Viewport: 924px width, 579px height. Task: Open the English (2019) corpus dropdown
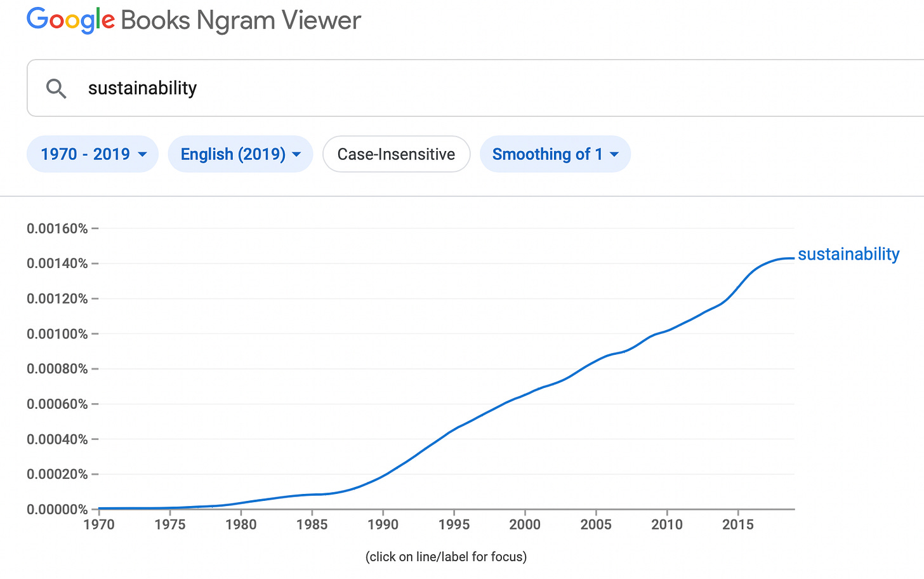click(x=241, y=154)
